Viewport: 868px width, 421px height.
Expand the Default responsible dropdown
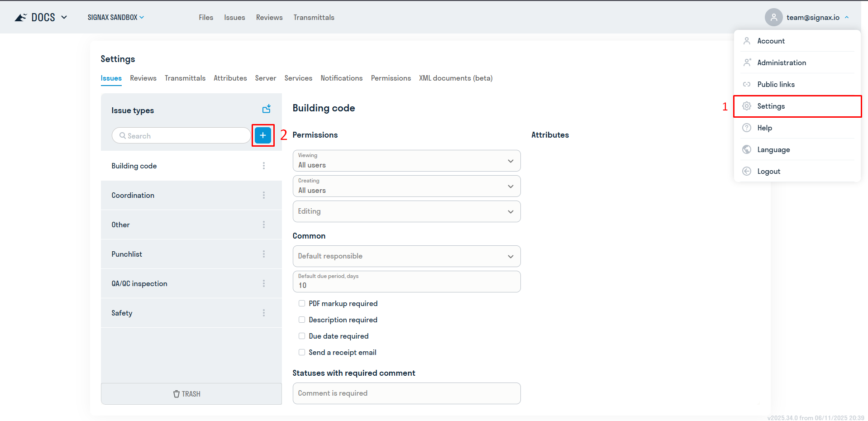point(406,256)
